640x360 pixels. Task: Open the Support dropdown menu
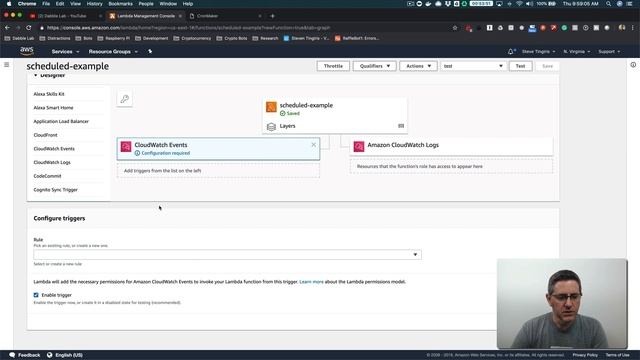pyautogui.click(x=609, y=51)
